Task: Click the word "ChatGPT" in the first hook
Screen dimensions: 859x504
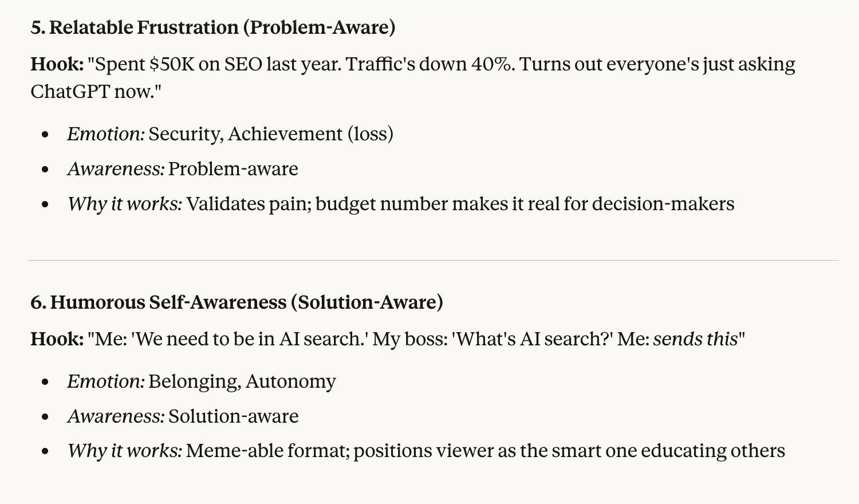Action: coord(70,91)
